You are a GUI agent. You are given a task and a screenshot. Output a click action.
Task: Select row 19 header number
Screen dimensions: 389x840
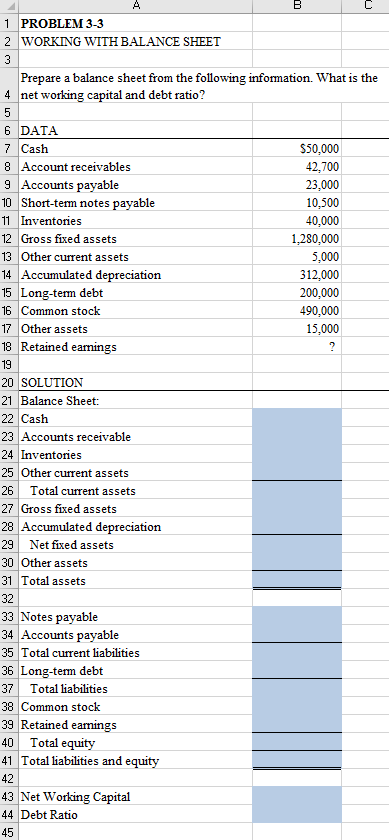click(9, 364)
